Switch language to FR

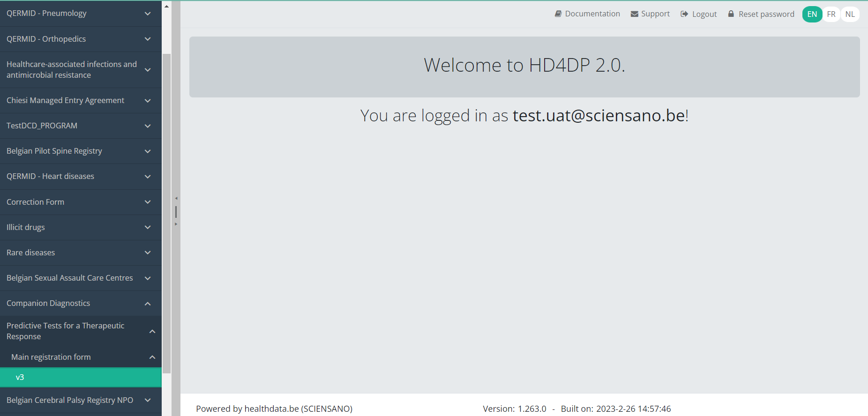pyautogui.click(x=831, y=14)
